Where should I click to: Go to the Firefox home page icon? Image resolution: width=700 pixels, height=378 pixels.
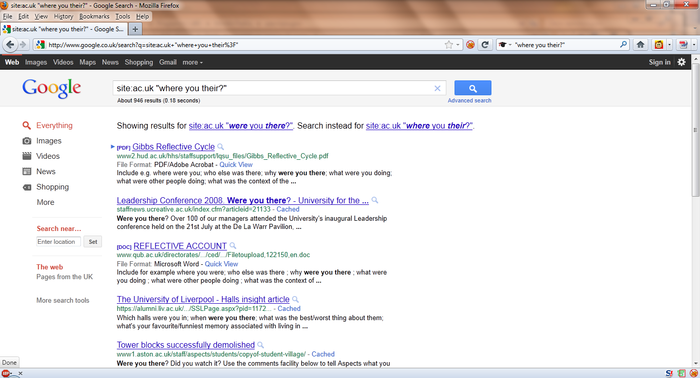coord(640,45)
